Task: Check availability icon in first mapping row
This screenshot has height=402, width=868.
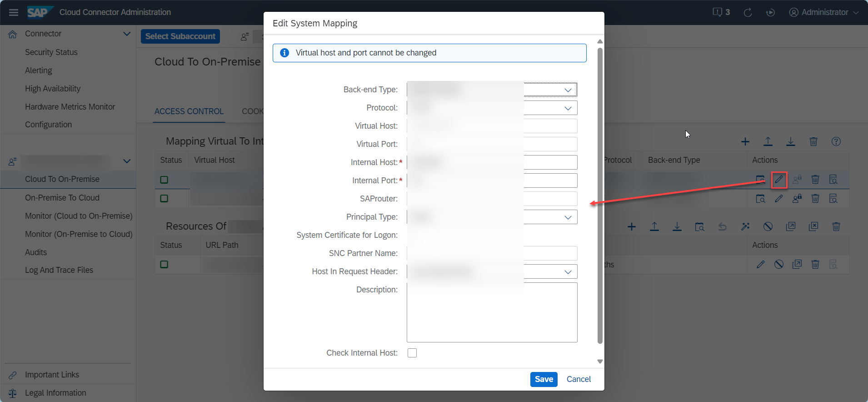Action: click(x=760, y=179)
